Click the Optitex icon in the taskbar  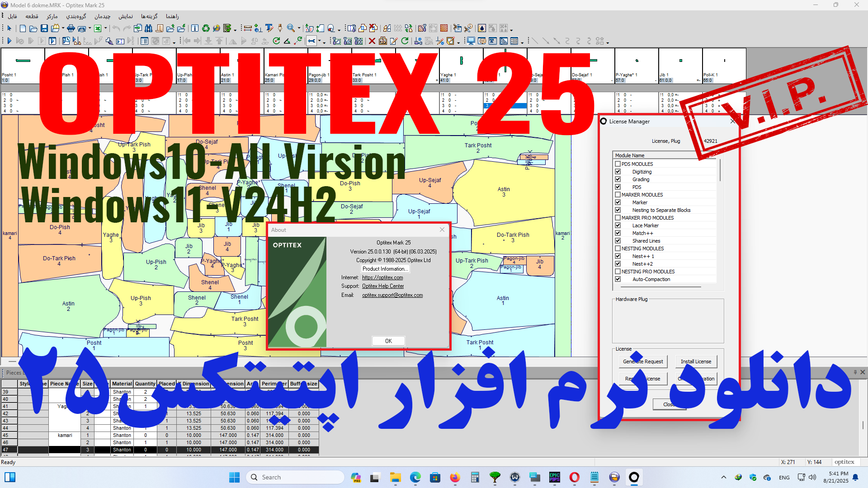click(634, 478)
